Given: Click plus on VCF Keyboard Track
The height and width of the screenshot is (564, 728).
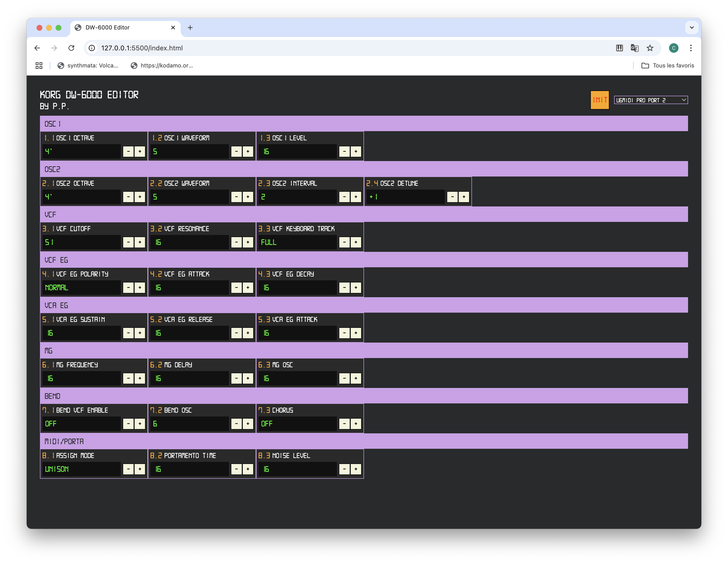Looking at the screenshot, I should click(x=356, y=242).
